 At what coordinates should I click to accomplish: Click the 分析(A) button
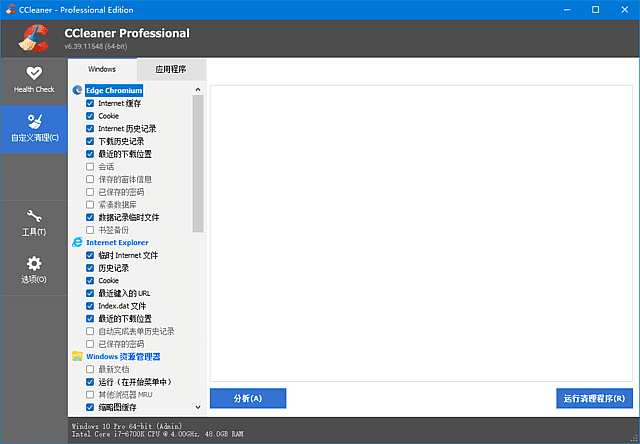[x=248, y=398]
